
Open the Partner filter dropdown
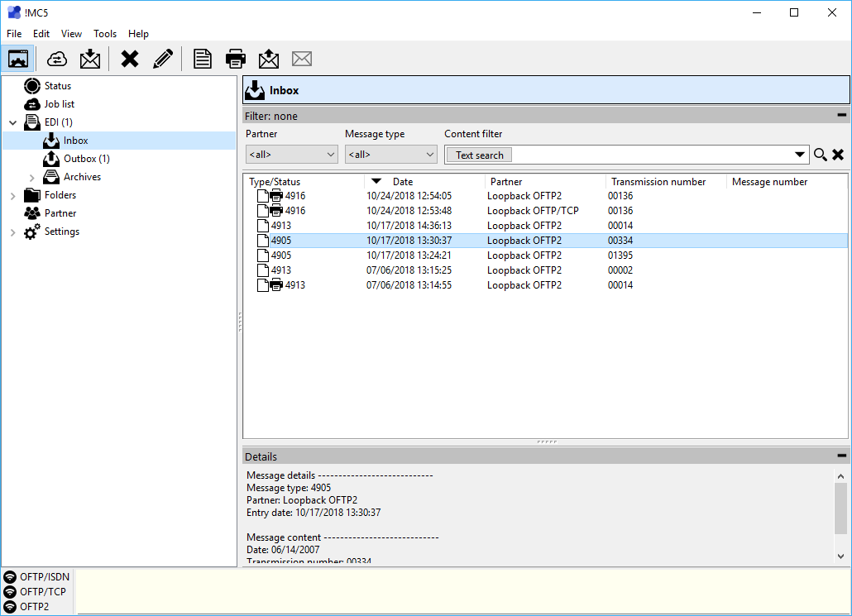(x=292, y=155)
